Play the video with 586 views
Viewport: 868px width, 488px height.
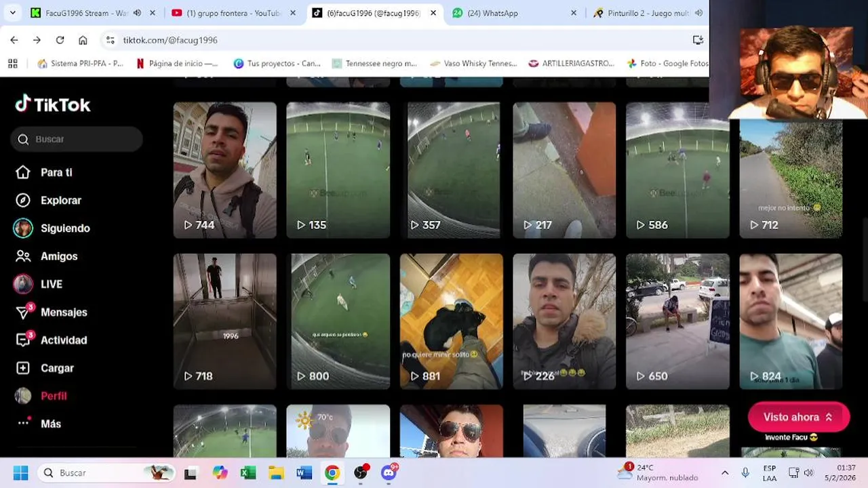677,170
